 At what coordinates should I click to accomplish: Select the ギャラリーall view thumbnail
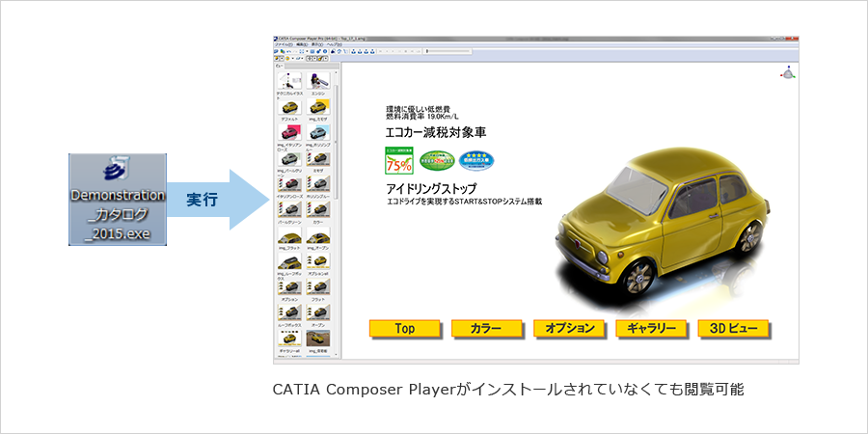click(289, 338)
